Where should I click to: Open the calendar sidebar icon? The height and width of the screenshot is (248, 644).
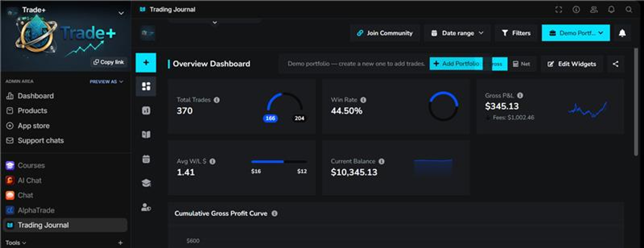point(146,159)
